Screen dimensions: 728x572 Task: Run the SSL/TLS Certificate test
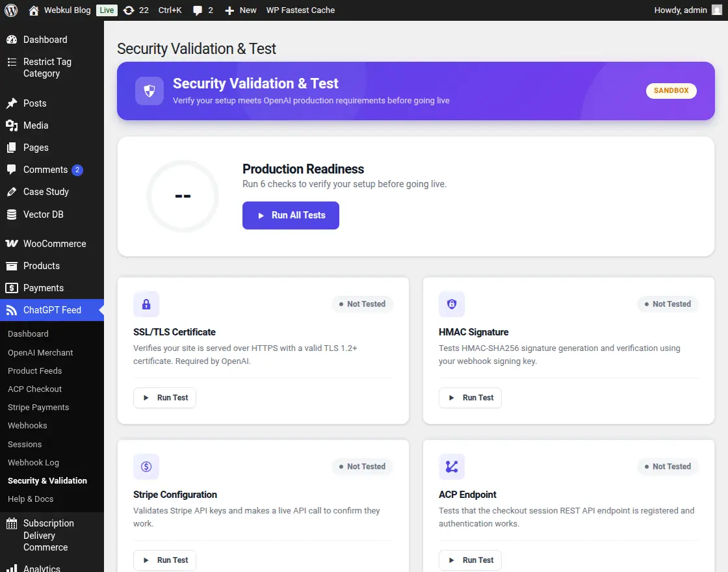pos(164,397)
